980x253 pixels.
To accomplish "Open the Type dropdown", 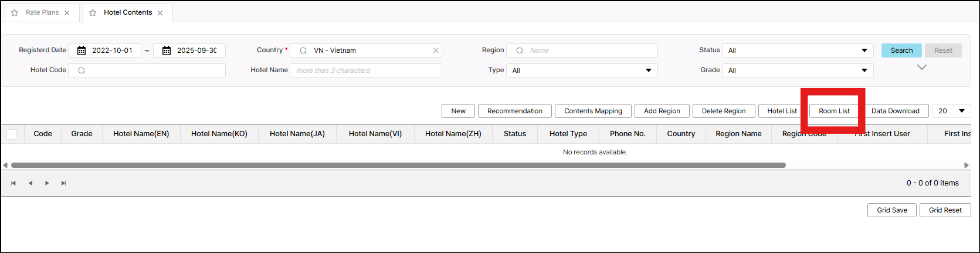I will (582, 70).
